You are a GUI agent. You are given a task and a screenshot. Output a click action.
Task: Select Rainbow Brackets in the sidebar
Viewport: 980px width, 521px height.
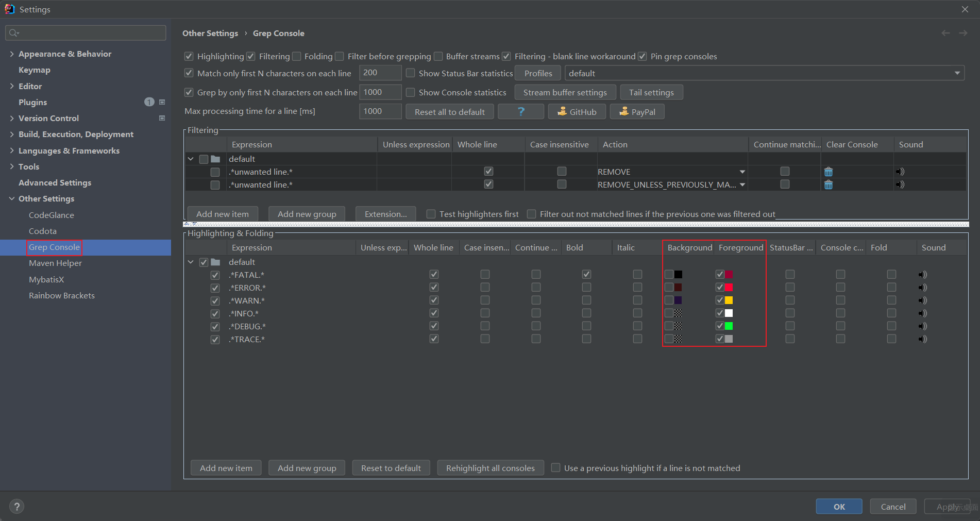coord(61,295)
